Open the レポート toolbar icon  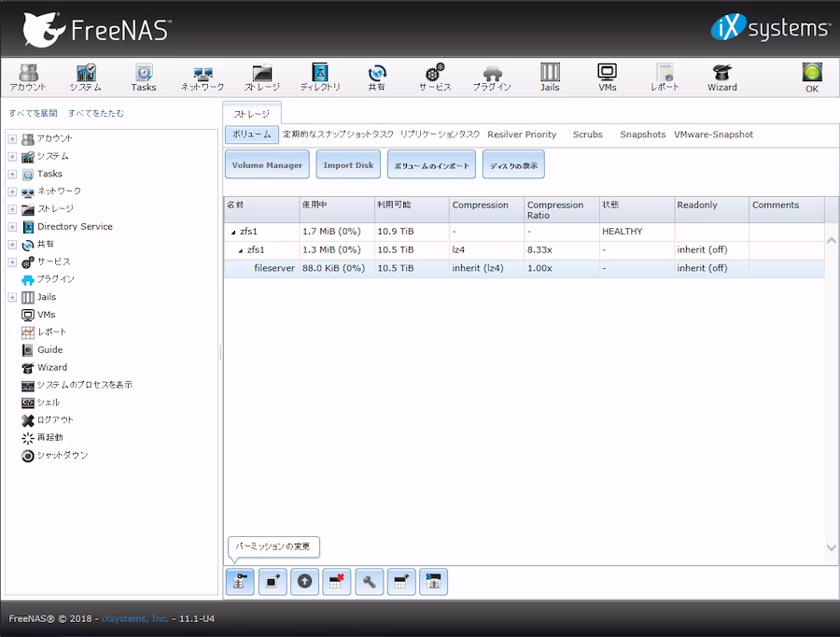[x=665, y=78]
